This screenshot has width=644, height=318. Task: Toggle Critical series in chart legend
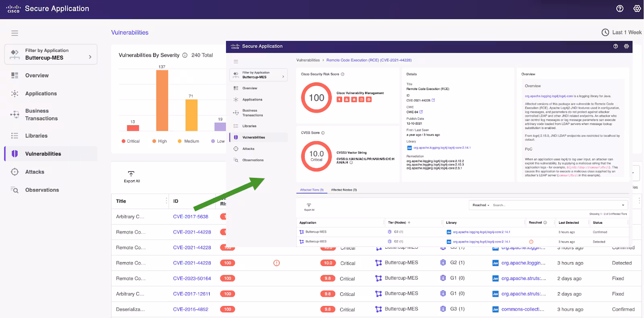pos(130,141)
